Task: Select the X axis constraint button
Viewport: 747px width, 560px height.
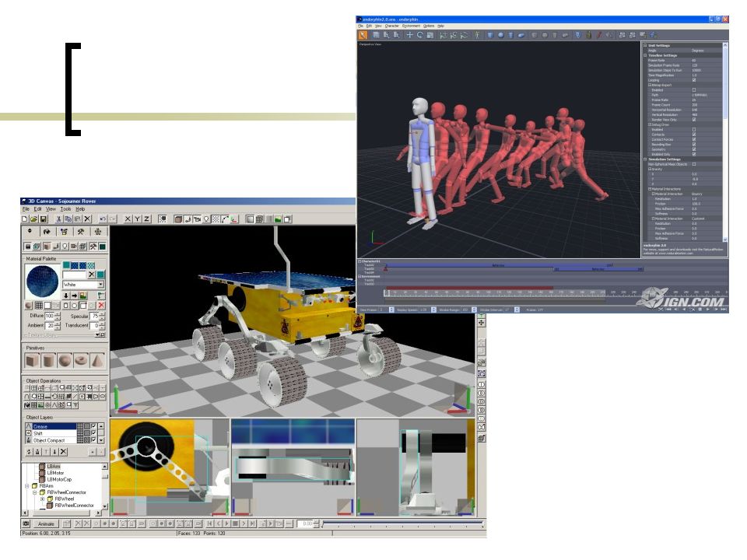Action: [x=128, y=219]
